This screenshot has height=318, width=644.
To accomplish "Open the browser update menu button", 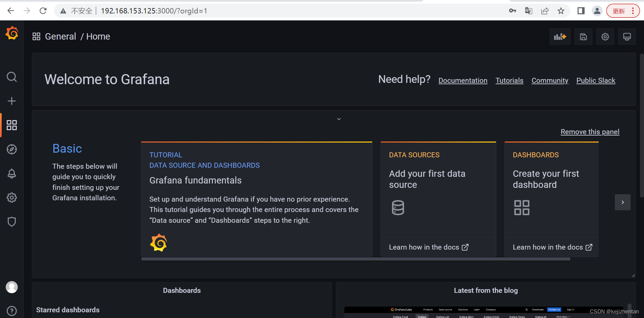I will (x=623, y=11).
